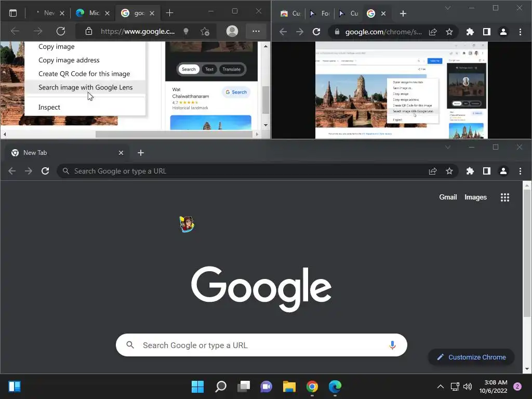Open Windows Start menu
The width and height of the screenshot is (532, 399).
point(197,387)
